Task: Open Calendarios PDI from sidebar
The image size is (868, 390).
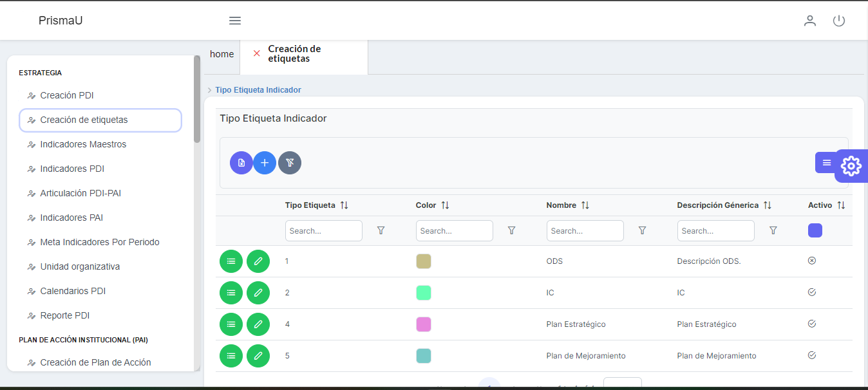Action: click(x=73, y=291)
